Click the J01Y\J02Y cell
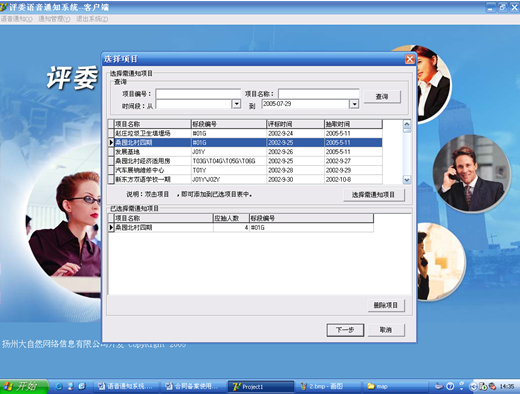This screenshot has height=394, width=520. point(229,179)
